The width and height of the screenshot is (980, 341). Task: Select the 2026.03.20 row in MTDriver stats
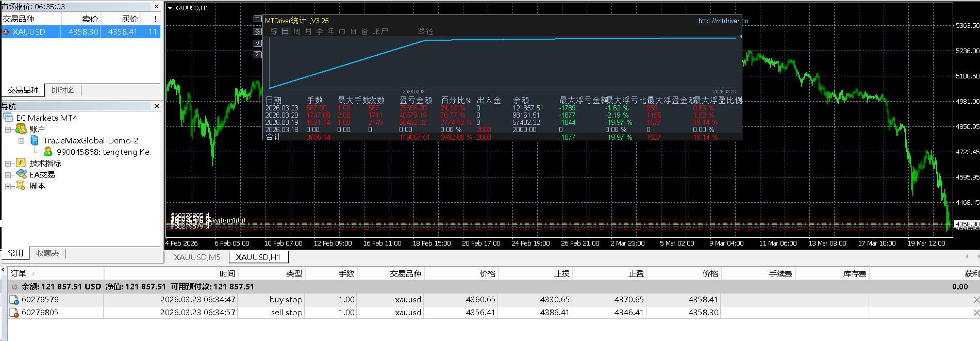(503, 116)
